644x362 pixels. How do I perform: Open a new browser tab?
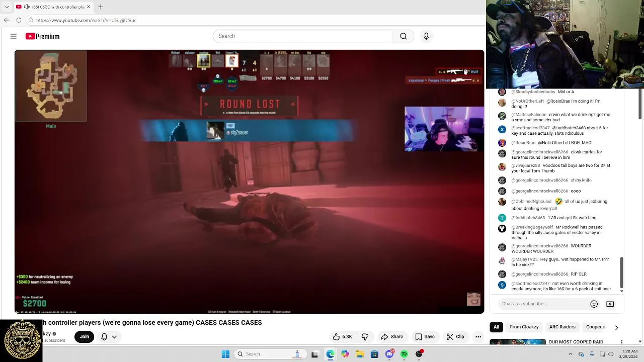(101, 7)
